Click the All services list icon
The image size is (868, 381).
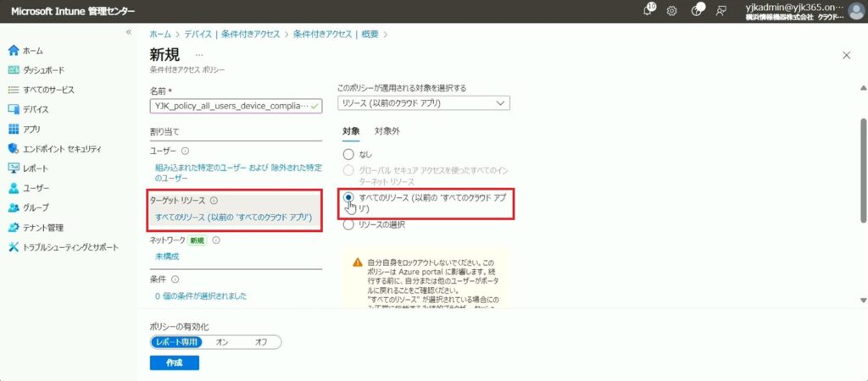[14, 90]
